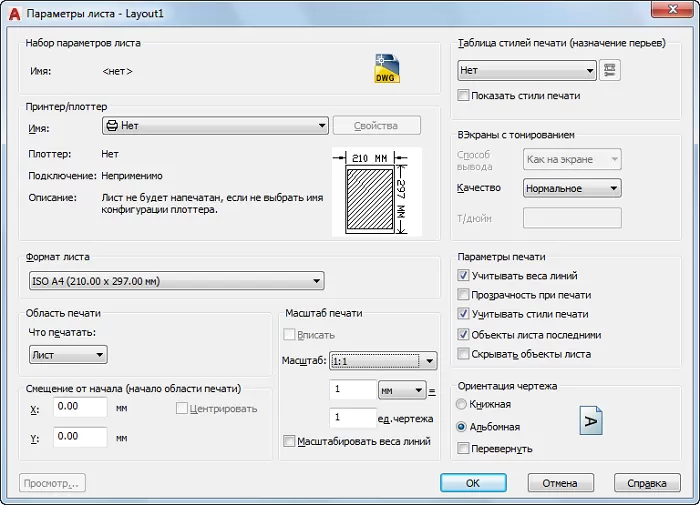
Task: Close the Параметры листа dialog
Action: (672, 9)
